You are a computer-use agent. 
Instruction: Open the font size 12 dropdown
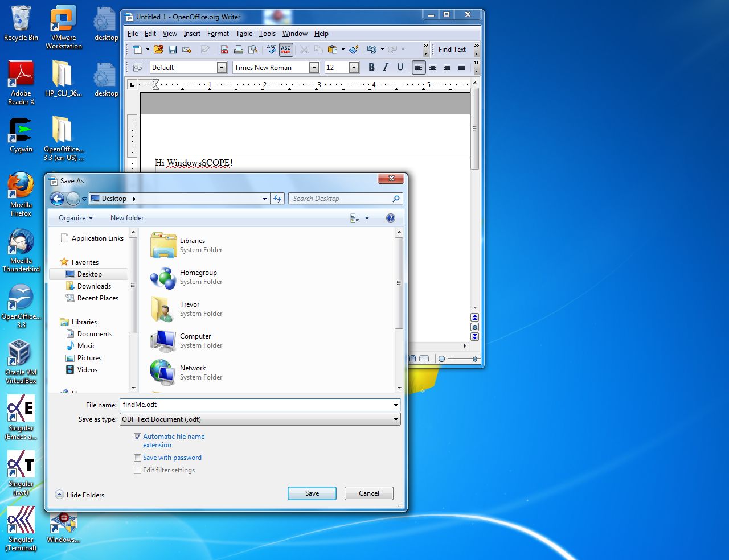point(354,68)
